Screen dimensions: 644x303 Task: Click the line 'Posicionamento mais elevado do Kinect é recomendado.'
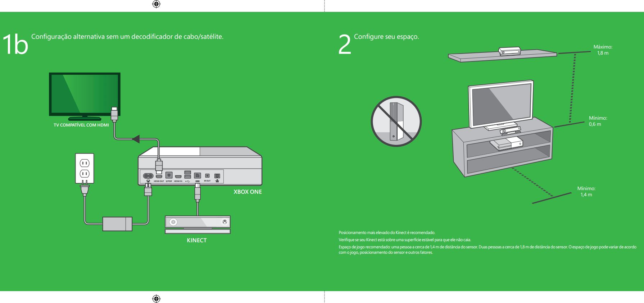click(x=387, y=233)
